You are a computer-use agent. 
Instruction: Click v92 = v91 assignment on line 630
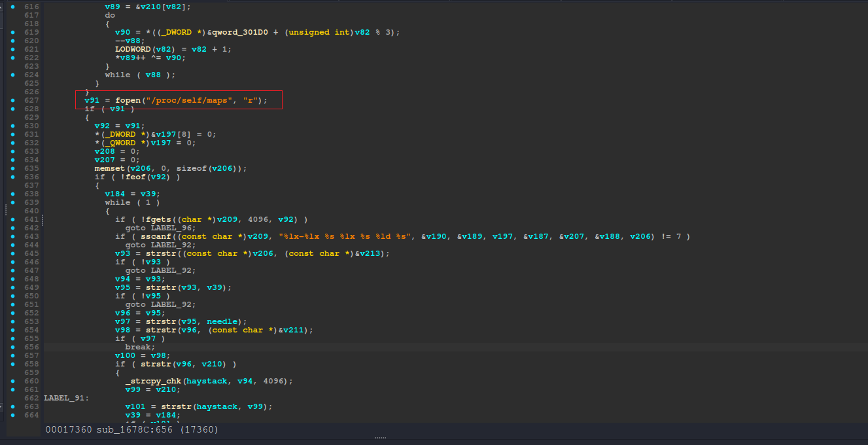pos(120,126)
